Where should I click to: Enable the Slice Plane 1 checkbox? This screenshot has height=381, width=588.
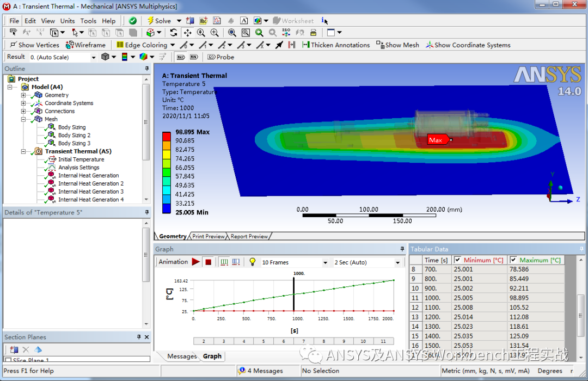coord(8,360)
